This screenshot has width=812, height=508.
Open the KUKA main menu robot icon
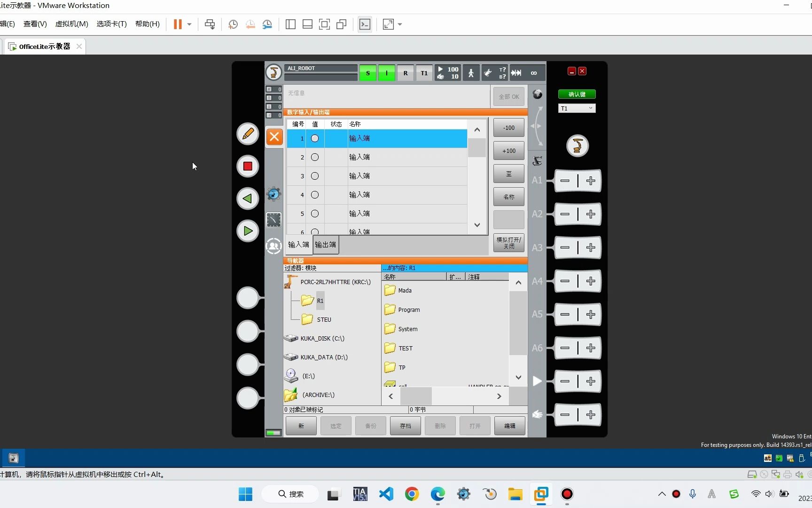pos(273,73)
